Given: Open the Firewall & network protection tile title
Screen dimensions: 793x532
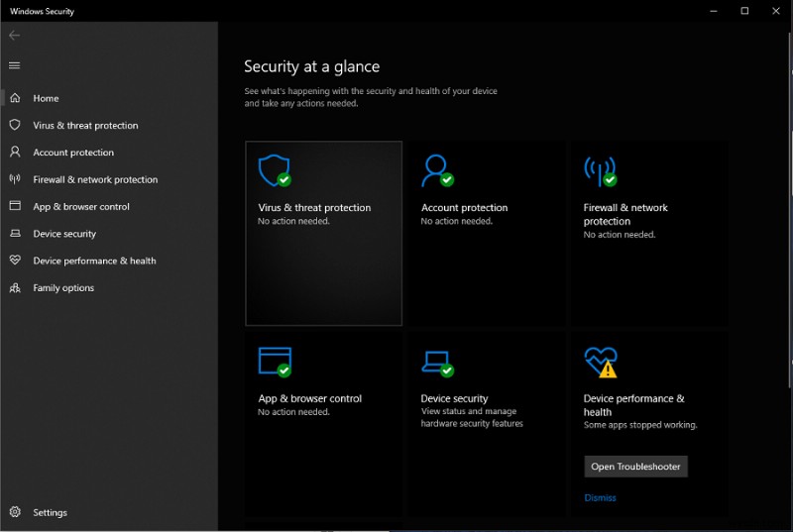Looking at the screenshot, I should point(625,214).
